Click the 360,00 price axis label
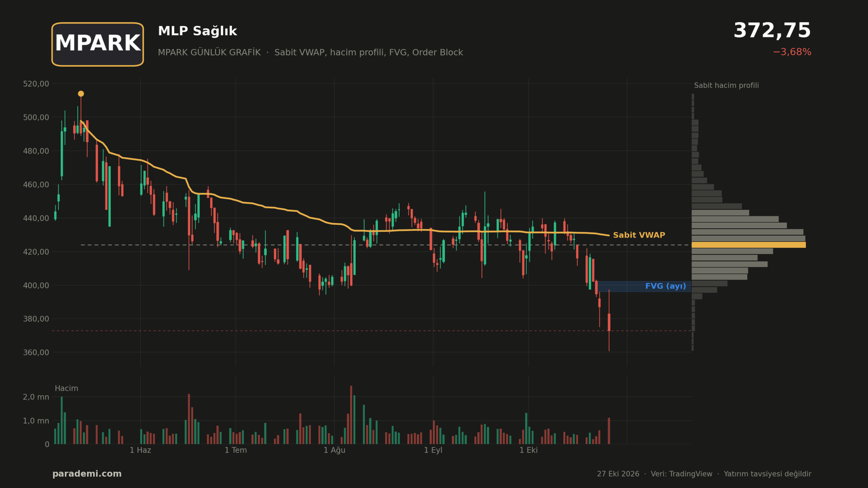The image size is (868, 488). (36, 352)
